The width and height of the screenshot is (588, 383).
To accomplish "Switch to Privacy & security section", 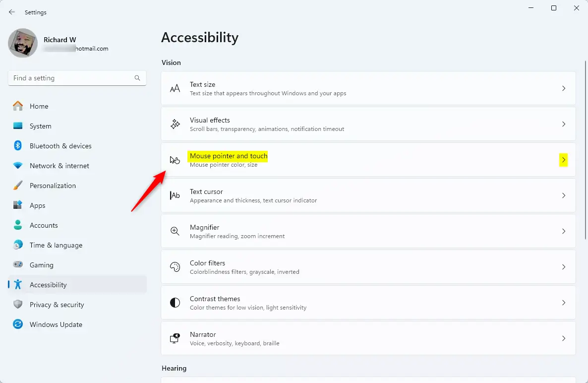I will coord(57,305).
